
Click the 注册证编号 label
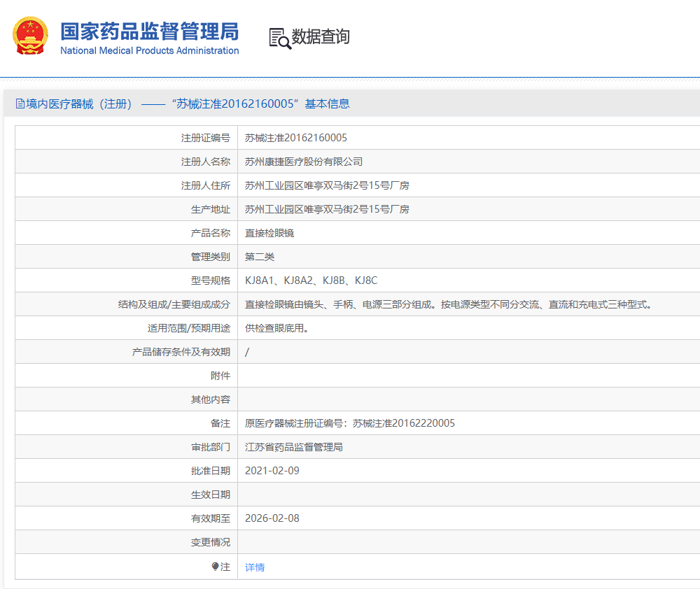[x=205, y=138]
